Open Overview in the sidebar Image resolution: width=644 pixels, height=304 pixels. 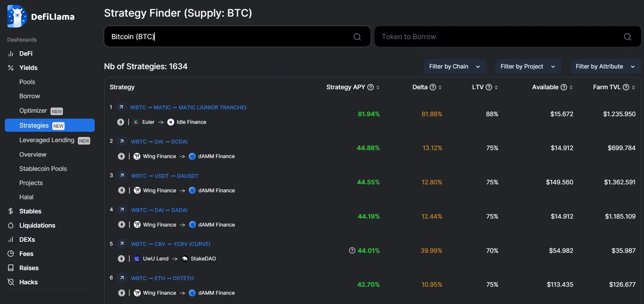pyautogui.click(x=33, y=155)
